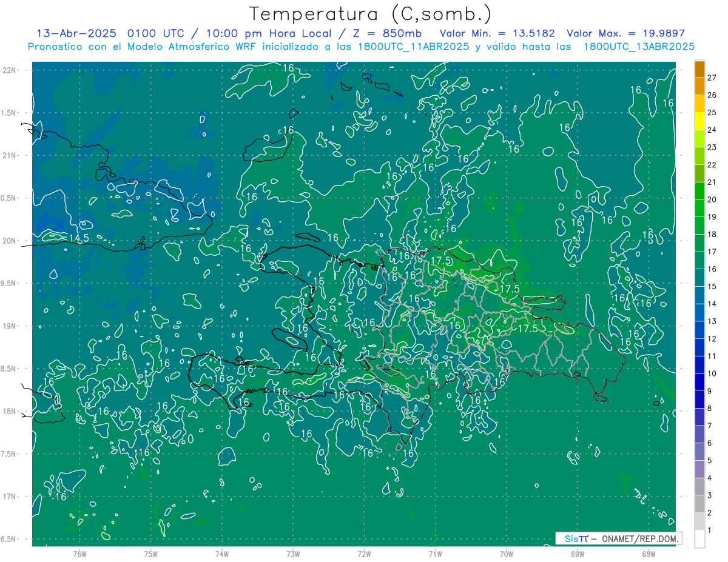
Task: Click the '74W' longitude label
Action: [x=222, y=554]
